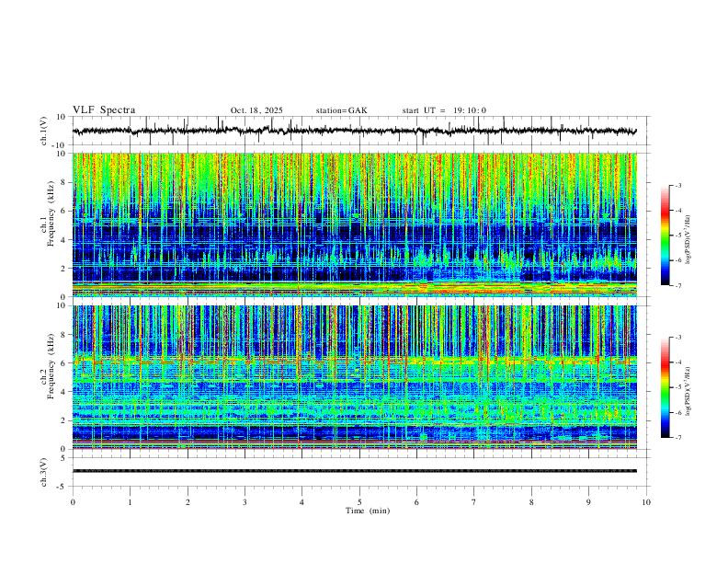Click tick label "8" on the time axis
Image resolution: width=728 pixels, height=563 pixels.
531,502
